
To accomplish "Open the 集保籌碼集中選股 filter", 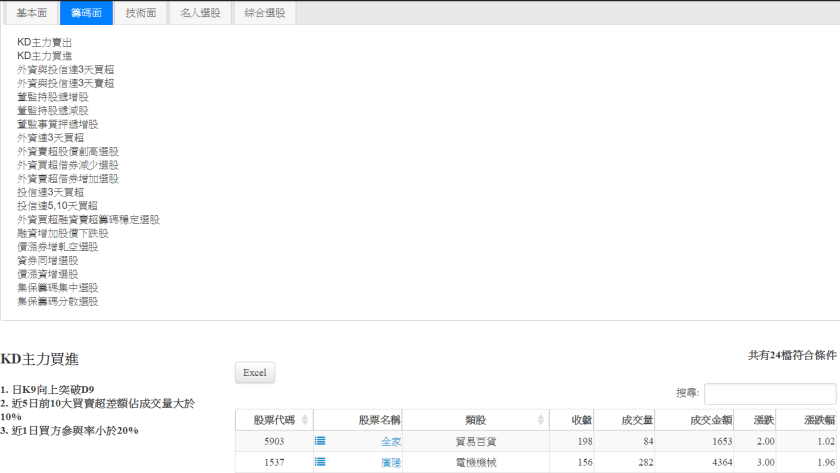I will pyautogui.click(x=57, y=287).
